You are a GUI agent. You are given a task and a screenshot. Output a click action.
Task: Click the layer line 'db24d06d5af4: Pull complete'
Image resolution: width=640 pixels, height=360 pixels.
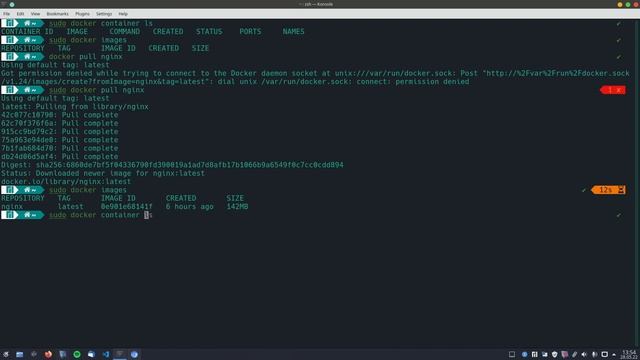[60, 156]
